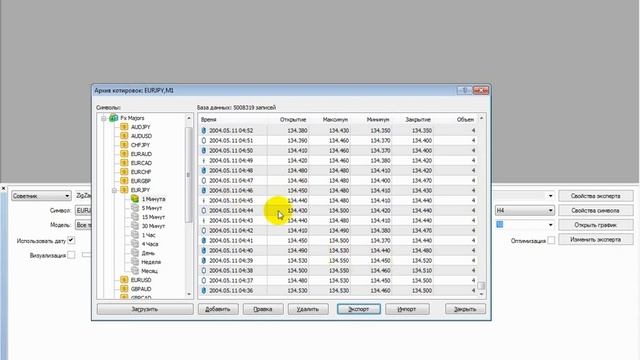The width and height of the screenshot is (640, 360).
Task: Select the 15 Минут database icon
Action: pyautogui.click(x=135, y=217)
